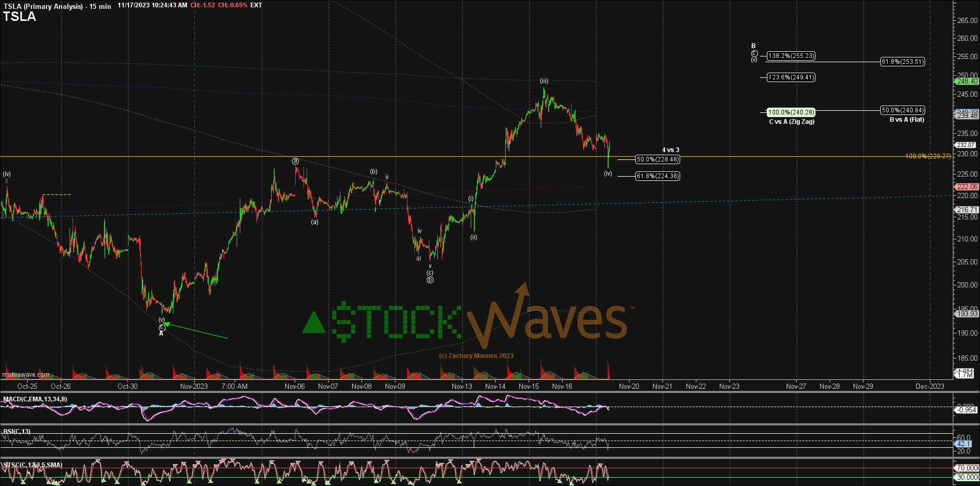The height and width of the screenshot is (486, 980).
Task: Click the 'B vs A (Flat)' label
Action: tap(907, 120)
